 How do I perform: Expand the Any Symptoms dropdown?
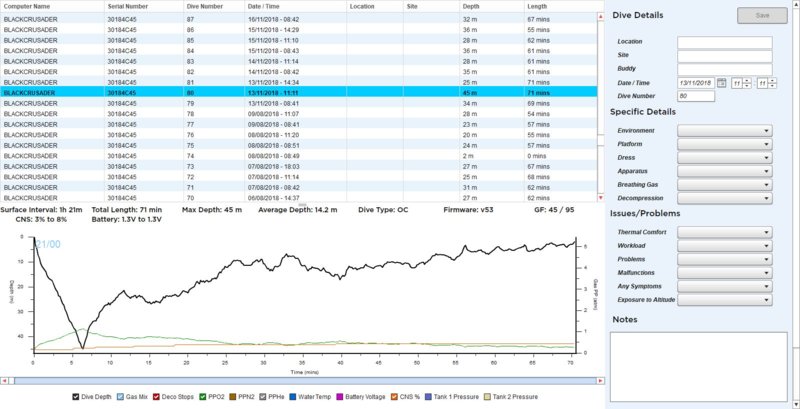coord(724,286)
